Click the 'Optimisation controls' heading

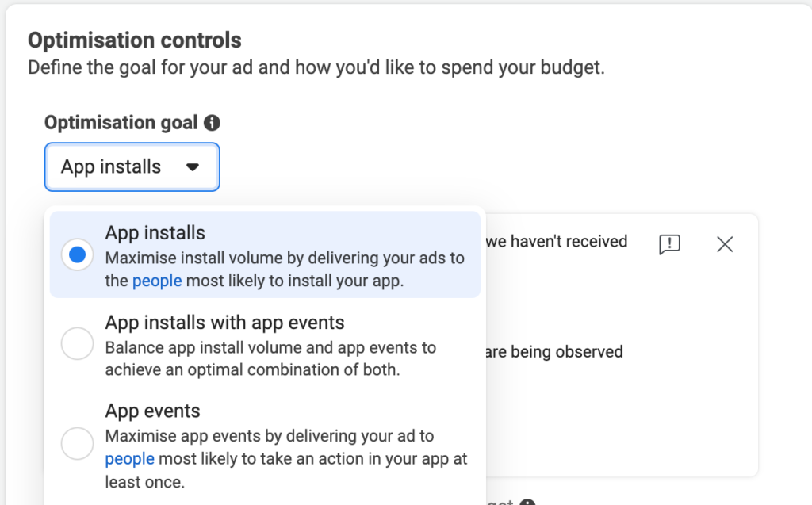(135, 40)
